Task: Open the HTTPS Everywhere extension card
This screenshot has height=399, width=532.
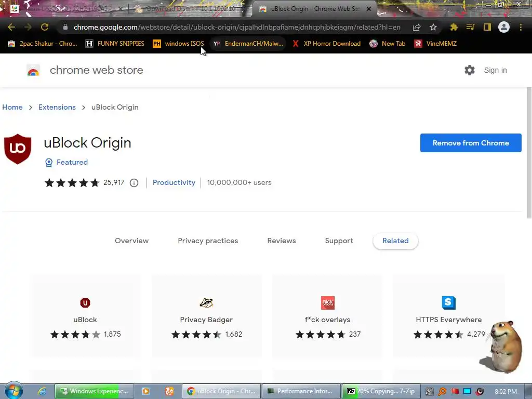Action: (x=448, y=316)
